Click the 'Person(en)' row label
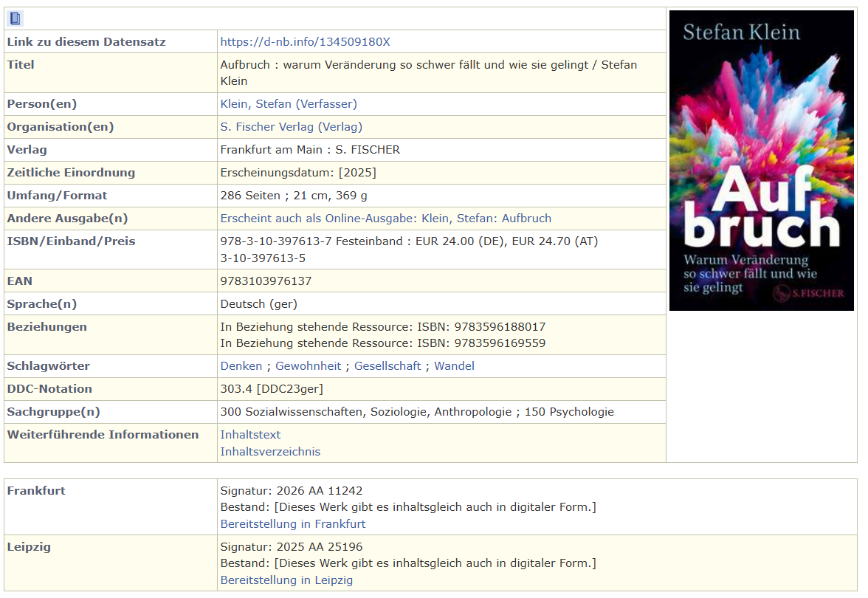The image size is (868, 598). click(42, 104)
